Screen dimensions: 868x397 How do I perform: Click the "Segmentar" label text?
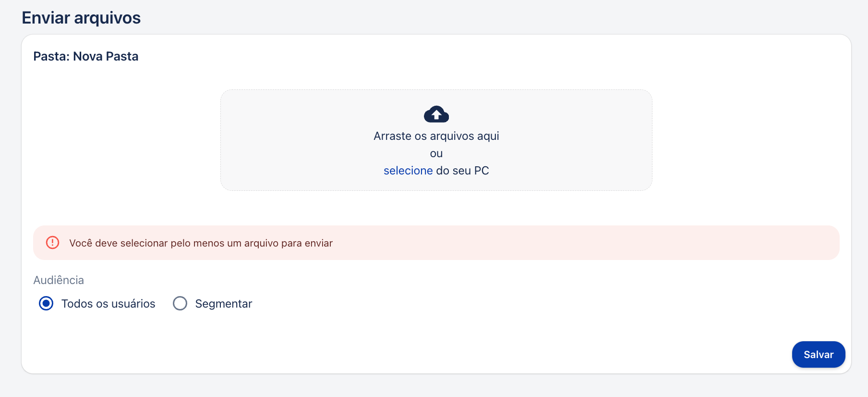tap(223, 304)
